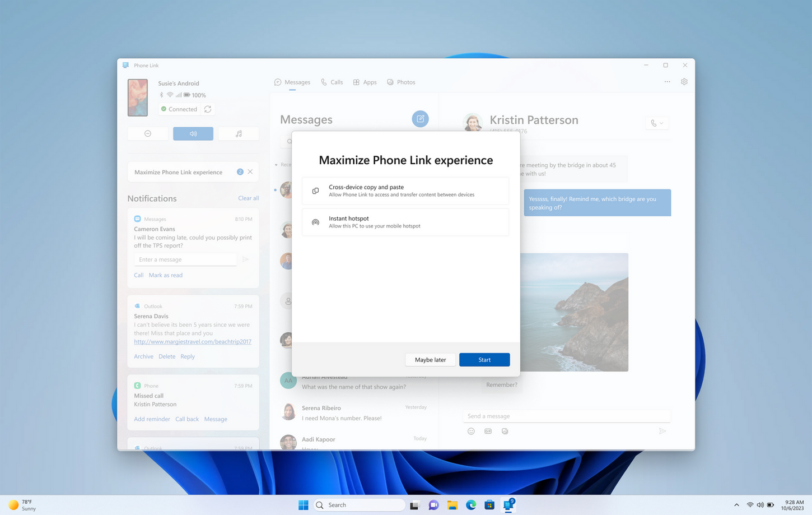This screenshot has height=515, width=812.
Task: Click the Outlook icon on Serena Davis notification
Action: pos(137,307)
